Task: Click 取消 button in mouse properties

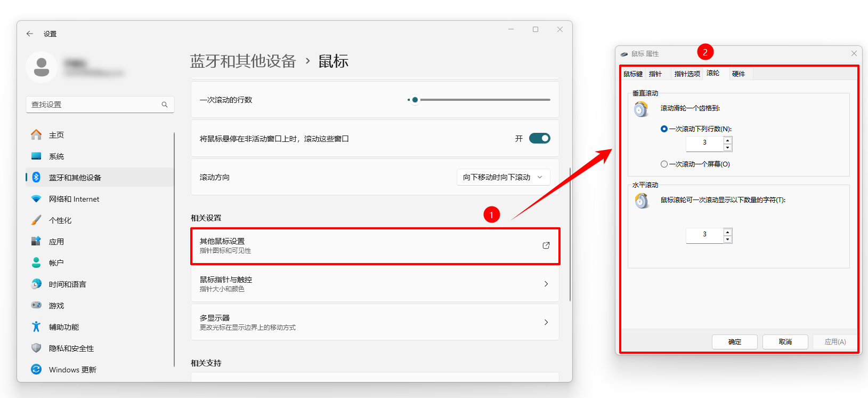Action: pos(785,341)
